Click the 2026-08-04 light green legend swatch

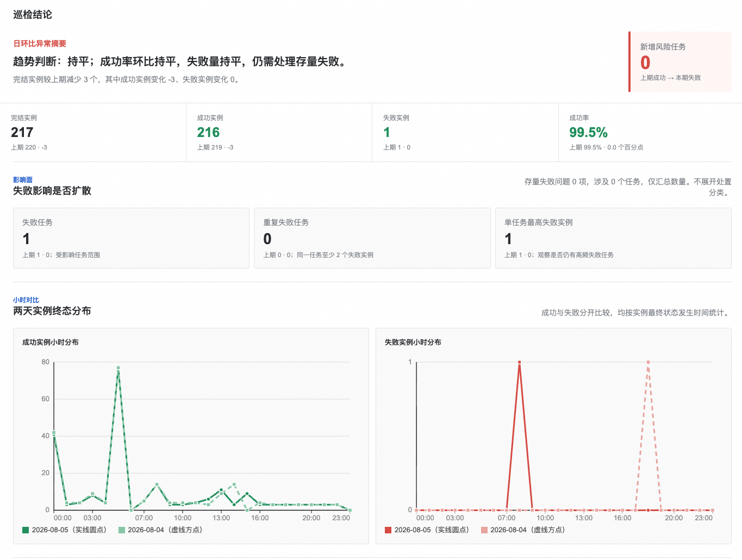point(122,530)
